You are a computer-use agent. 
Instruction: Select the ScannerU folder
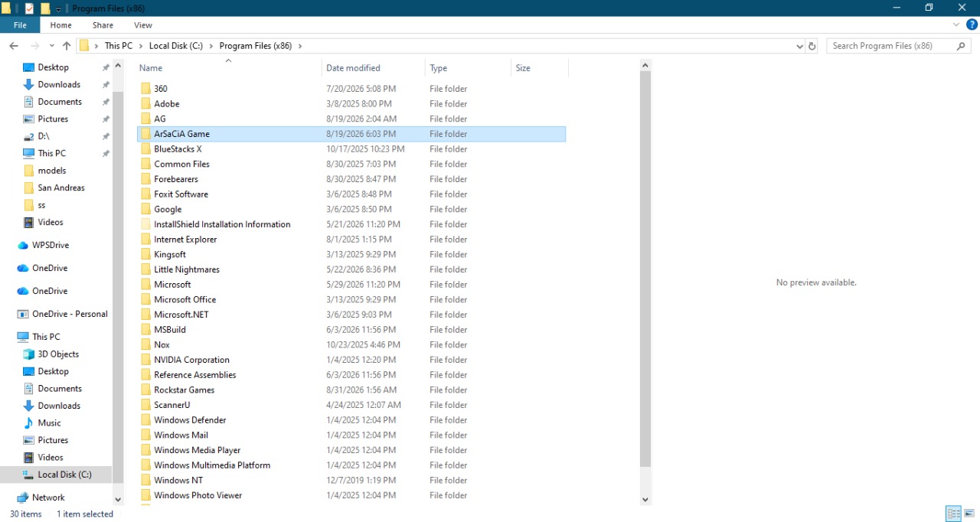pos(172,405)
